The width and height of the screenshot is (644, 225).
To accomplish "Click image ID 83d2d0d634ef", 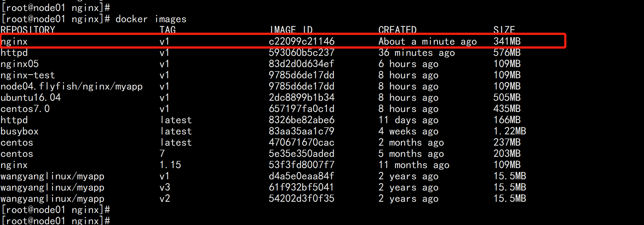I will 301,64.
